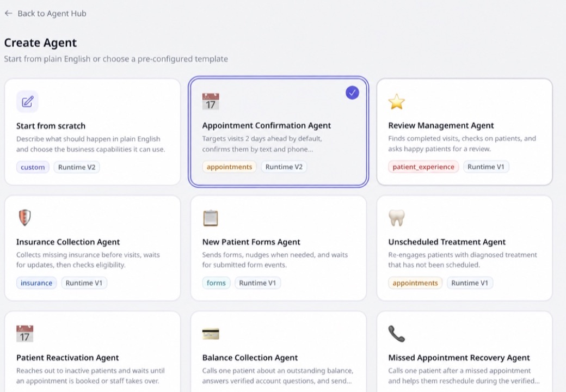566x392 pixels.
Task: Choose the Appointment Confirmation Agent title
Action: [266, 126]
